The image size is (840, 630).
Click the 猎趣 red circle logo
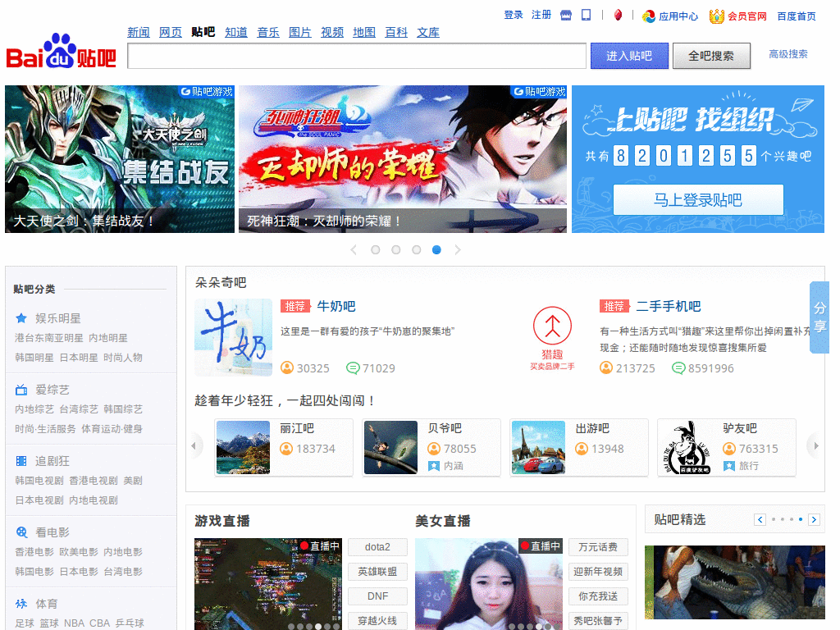[552, 326]
